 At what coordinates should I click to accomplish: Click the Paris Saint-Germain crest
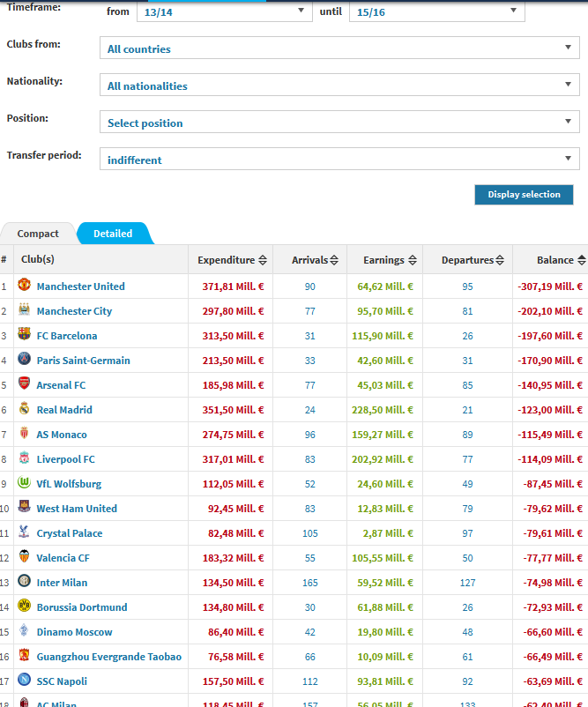[x=25, y=359]
